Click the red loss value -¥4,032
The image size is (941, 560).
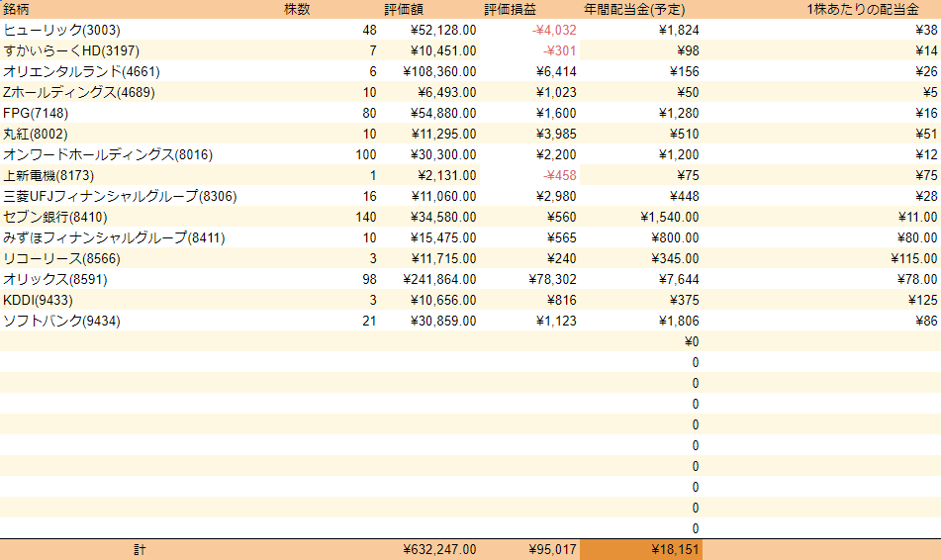pos(554,30)
